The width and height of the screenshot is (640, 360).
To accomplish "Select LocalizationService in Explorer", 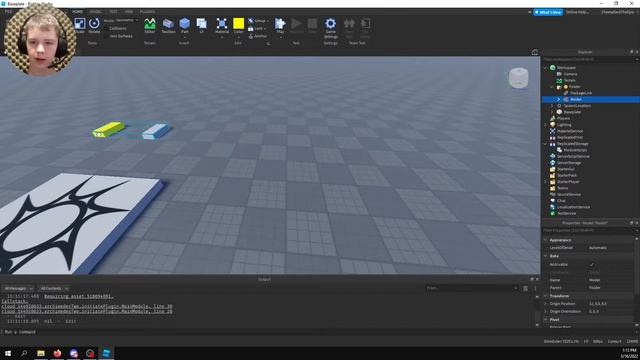I will [573, 207].
